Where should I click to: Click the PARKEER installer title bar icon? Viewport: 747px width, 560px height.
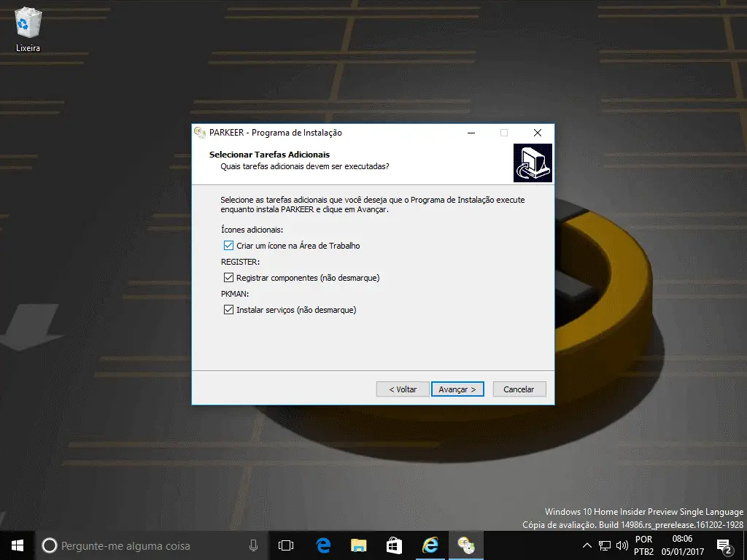pos(200,133)
